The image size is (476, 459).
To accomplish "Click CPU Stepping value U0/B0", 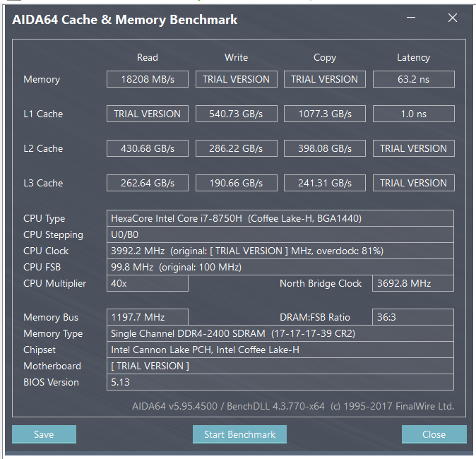I will pos(280,234).
